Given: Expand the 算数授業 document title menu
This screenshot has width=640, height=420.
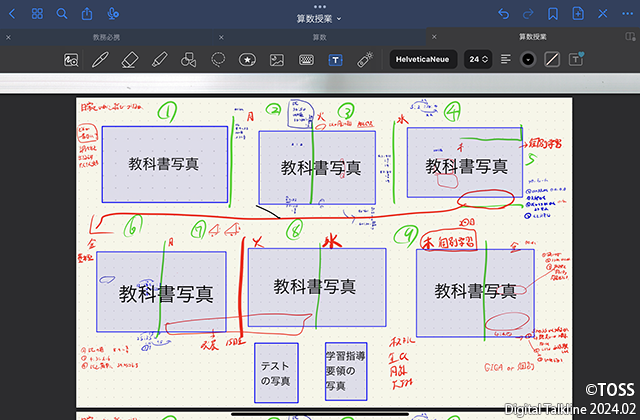Looking at the screenshot, I should click(x=319, y=18).
